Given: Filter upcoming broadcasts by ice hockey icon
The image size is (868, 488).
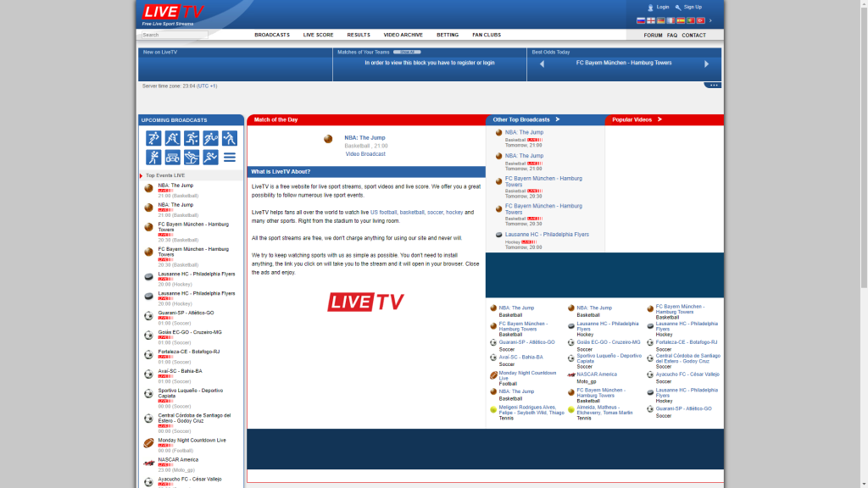Looking at the screenshot, I should click(172, 138).
